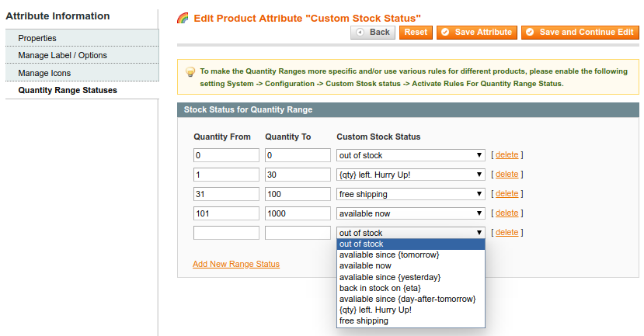
Task: Select "avaliable since {tomorrow}" from list
Action: tap(389, 255)
